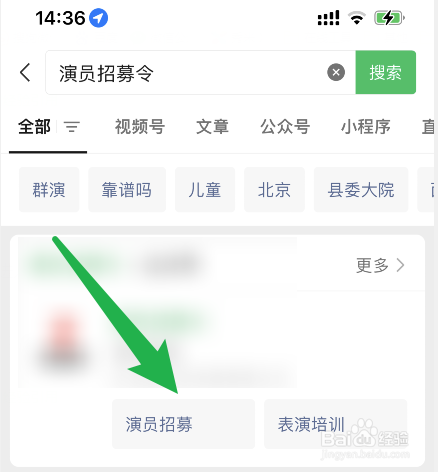This screenshot has height=472, width=438.
Task: Select the 全部 tab
Action: [34, 127]
